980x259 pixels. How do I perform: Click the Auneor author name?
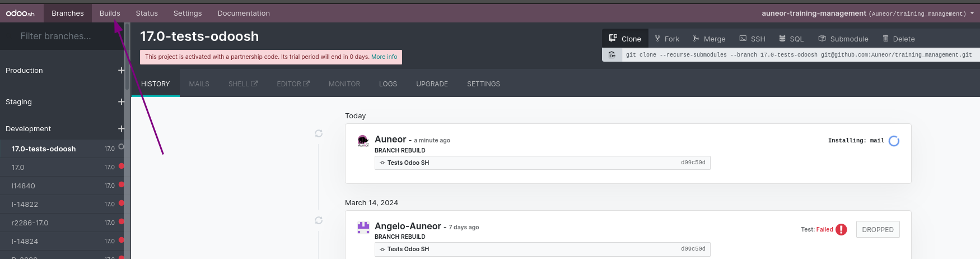[390, 139]
